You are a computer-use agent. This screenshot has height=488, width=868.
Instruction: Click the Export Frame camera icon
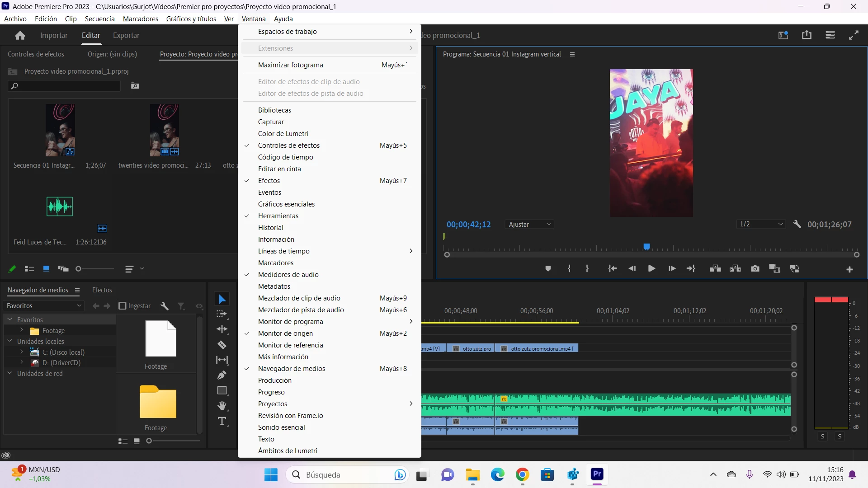(x=755, y=269)
